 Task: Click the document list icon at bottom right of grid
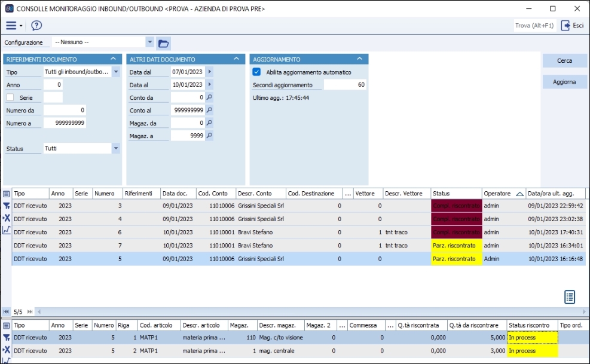[570, 296]
